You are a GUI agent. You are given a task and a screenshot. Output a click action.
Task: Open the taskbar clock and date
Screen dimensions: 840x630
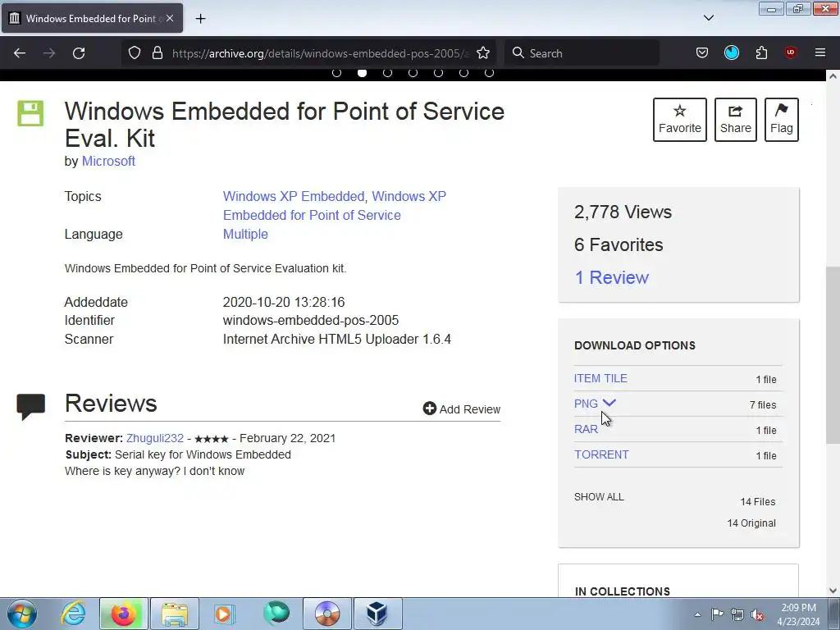(x=799, y=614)
